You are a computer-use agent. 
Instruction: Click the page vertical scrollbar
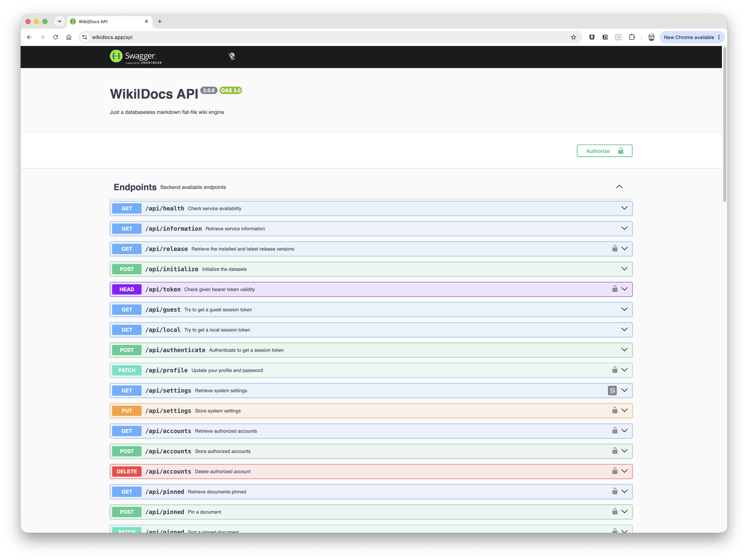point(724,124)
